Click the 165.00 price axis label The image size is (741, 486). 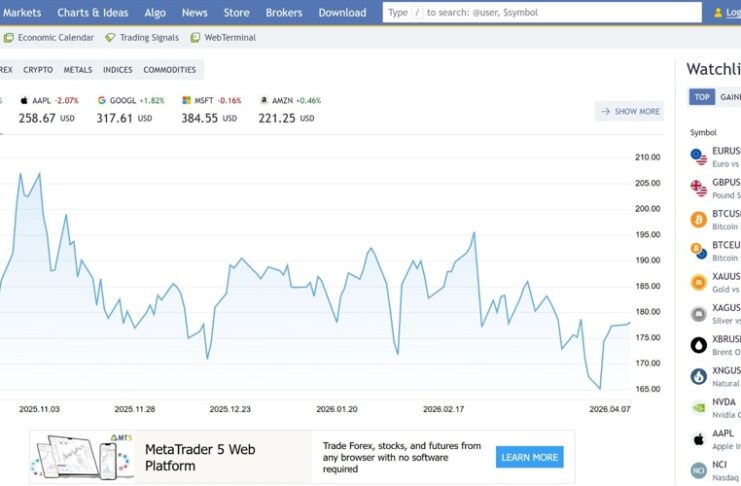[x=647, y=389]
